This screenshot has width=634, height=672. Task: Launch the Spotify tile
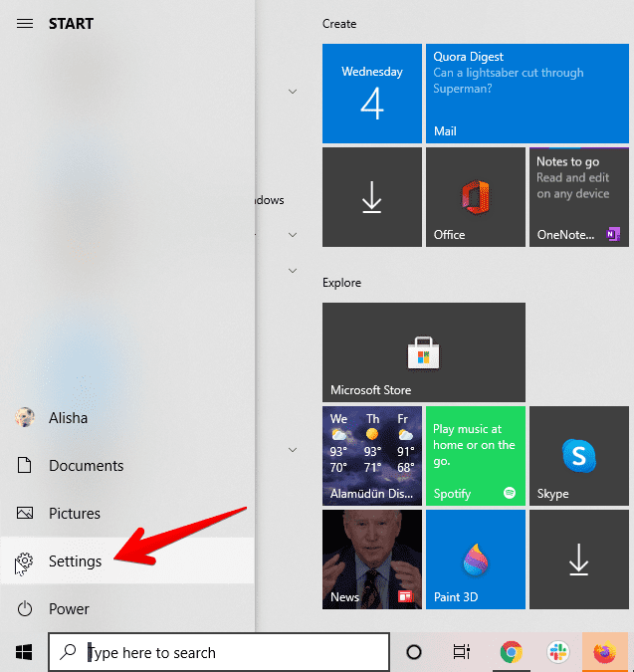pos(476,456)
